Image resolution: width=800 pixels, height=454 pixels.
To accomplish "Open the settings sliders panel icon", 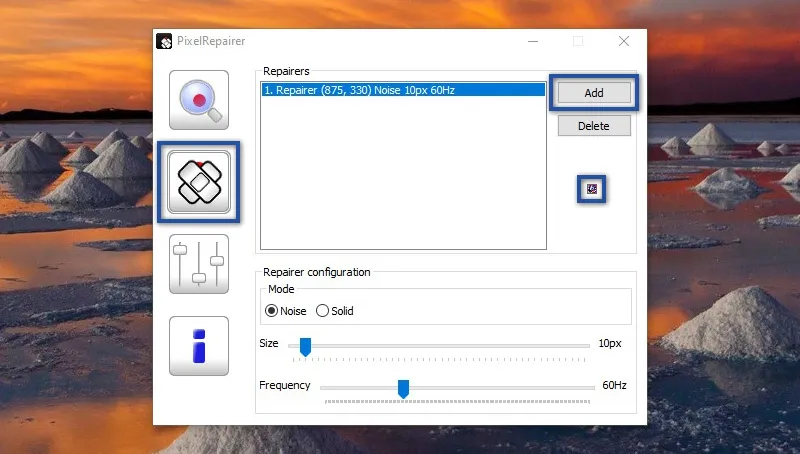I will [x=199, y=264].
